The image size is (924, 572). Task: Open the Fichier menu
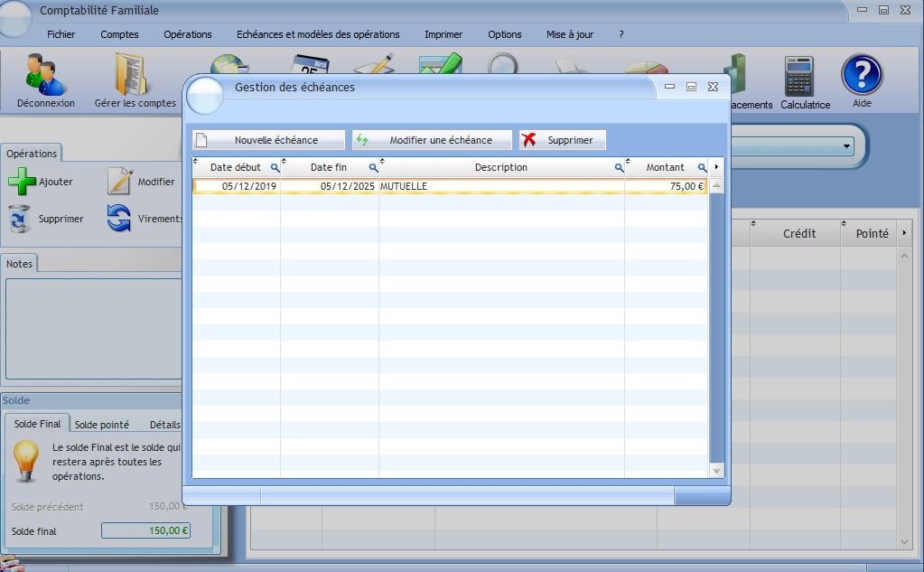[61, 34]
